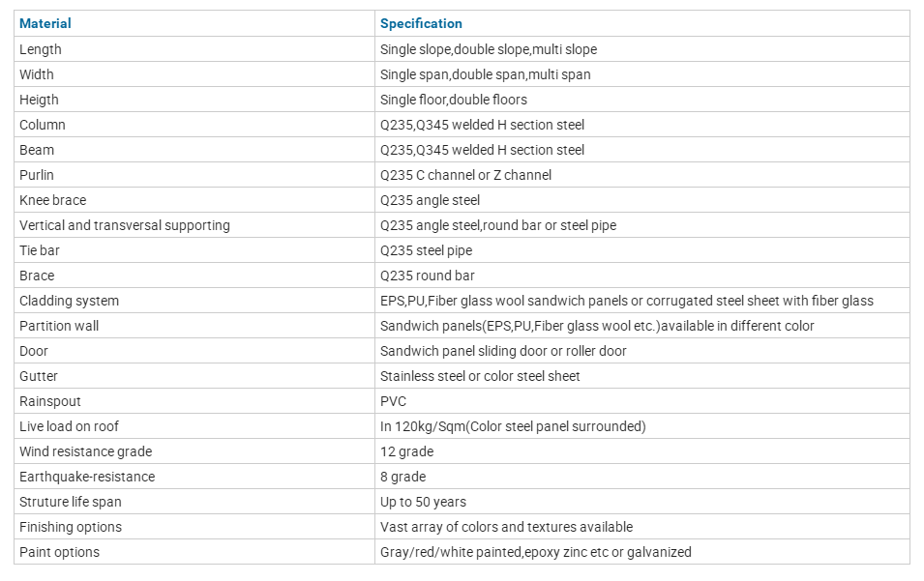Viewport: 924px width, 581px height.
Task: Select the Tie bar row label
Action: [39, 250]
